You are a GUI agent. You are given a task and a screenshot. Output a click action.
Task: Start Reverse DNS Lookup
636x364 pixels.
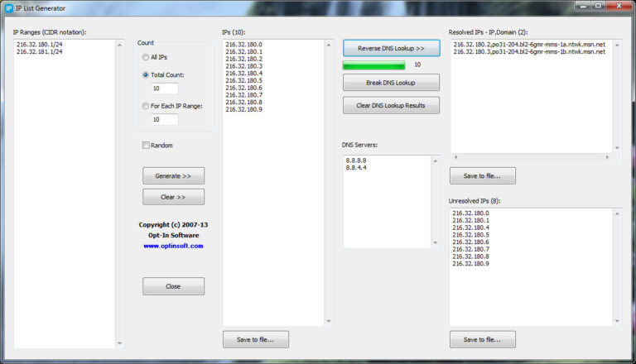coord(391,48)
